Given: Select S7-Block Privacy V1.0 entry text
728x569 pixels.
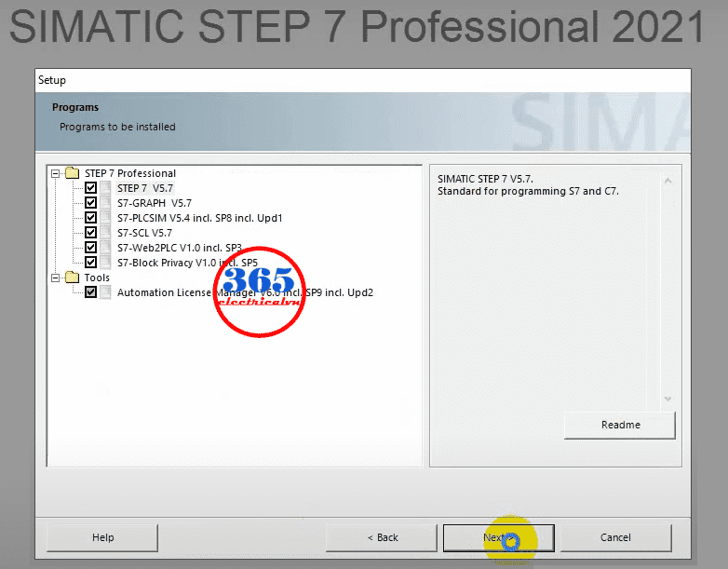Looking at the screenshot, I should tap(187, 263).
